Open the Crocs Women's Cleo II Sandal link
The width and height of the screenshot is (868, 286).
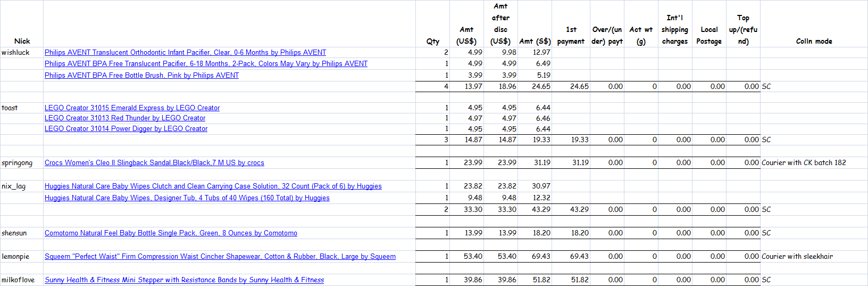[x=154, y=162]
